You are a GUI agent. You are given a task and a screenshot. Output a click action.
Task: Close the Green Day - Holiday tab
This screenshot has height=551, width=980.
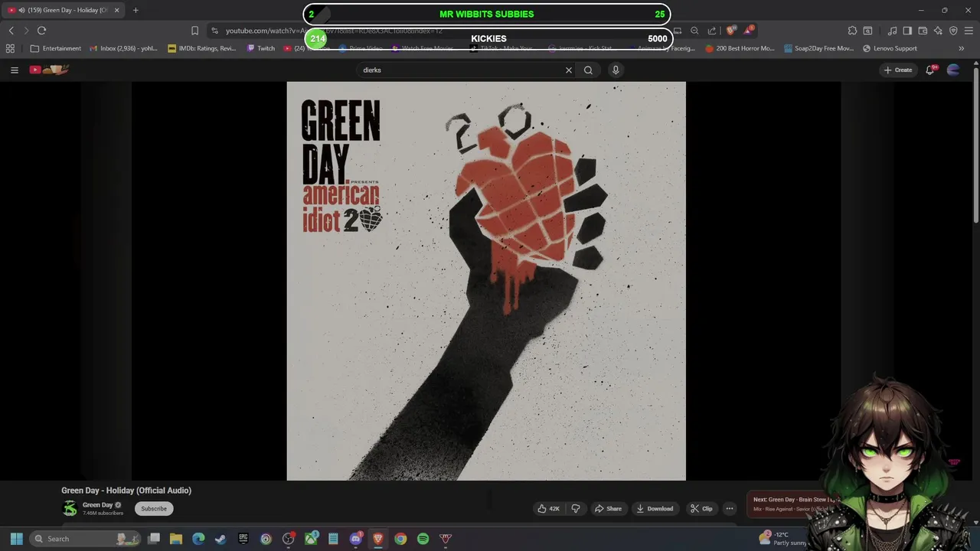click(x=117, y=10)
